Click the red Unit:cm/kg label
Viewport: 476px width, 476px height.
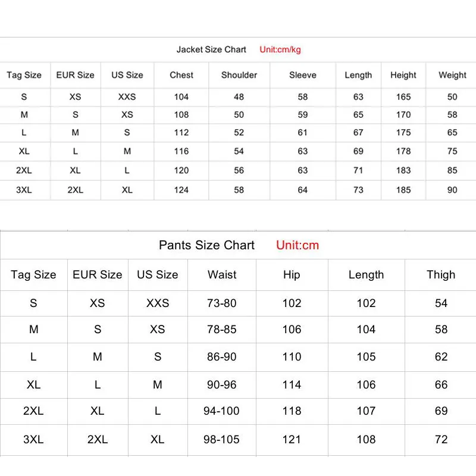coord(280,49)
